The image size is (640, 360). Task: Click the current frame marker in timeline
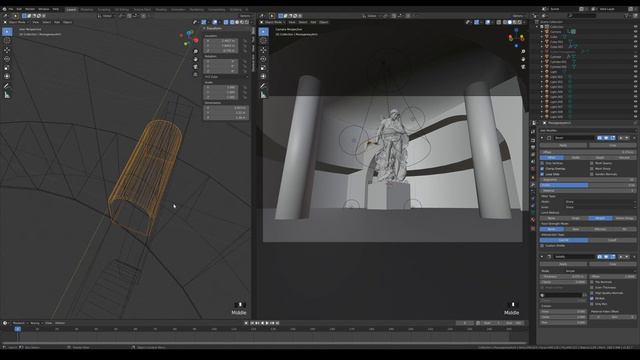[18, 329]
